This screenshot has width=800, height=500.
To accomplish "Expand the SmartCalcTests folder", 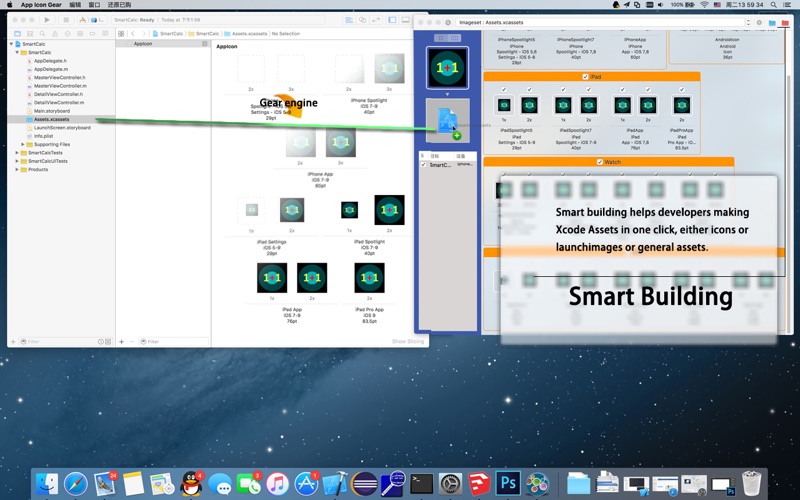I will click(17, 153).
